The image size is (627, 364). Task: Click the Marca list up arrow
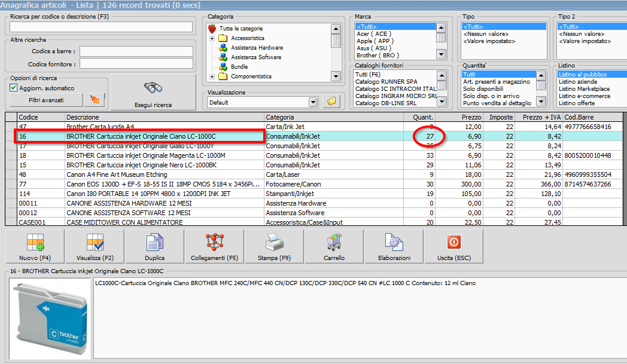(441, 27)
